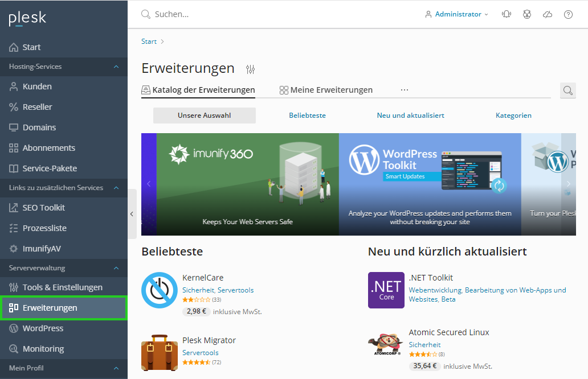The width and height of the screenshot is (588, 379).
Task: Click the Plesk logo
Action: click(27, 18)
